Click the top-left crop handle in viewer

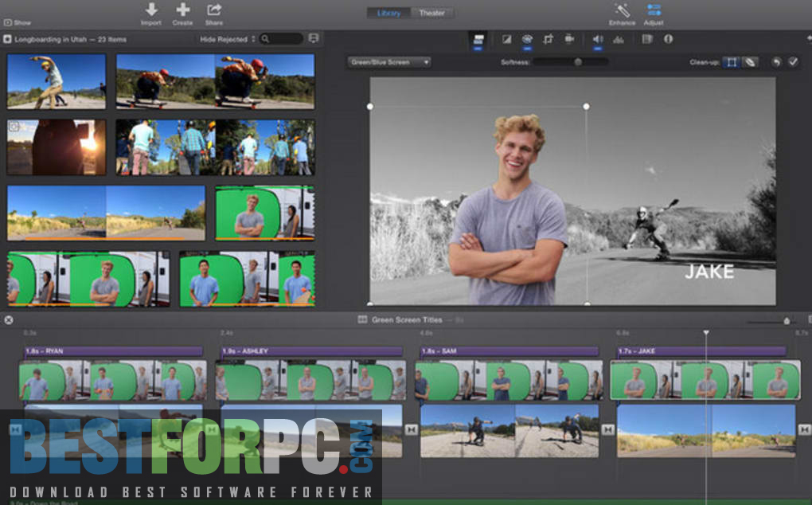369,106
